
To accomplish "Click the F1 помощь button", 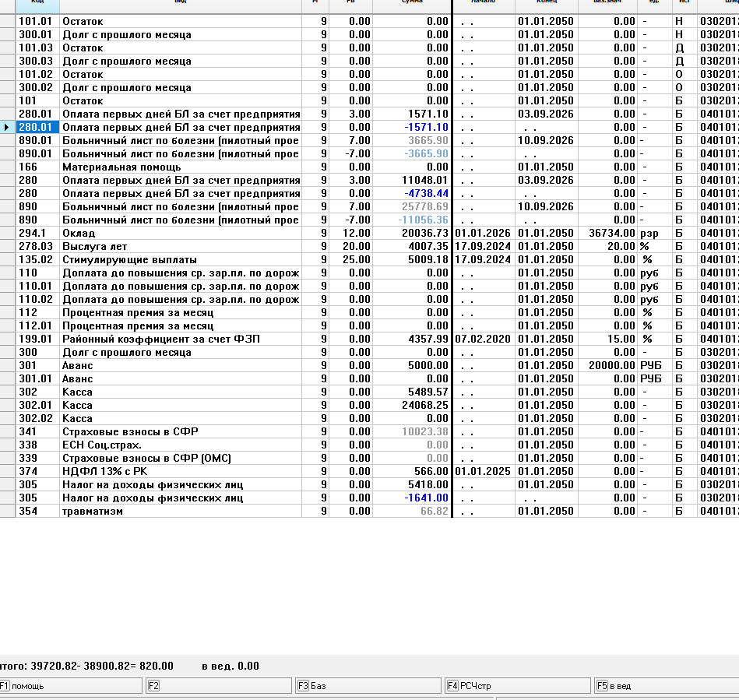I will [71, 686].
